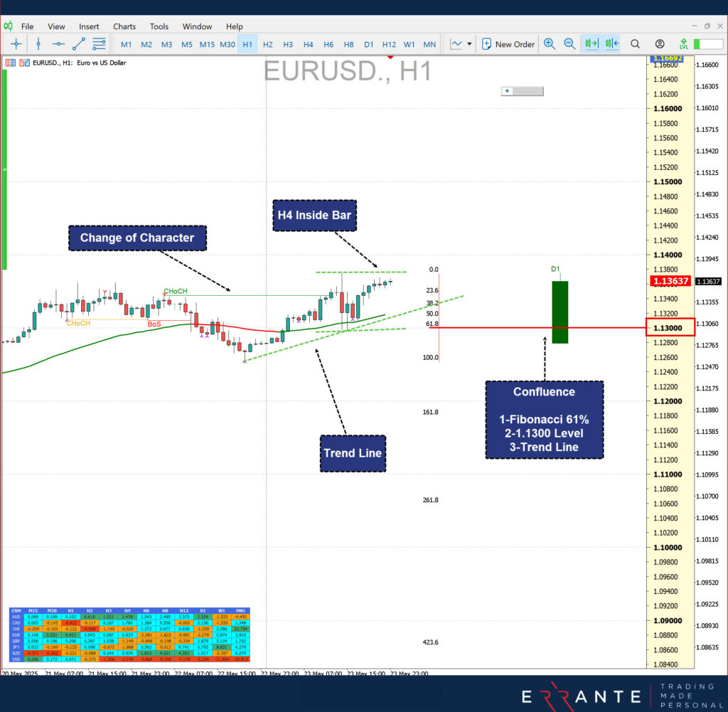Select the Horizontal Line drawing tool
The height and width of the screenshot is (712, 728).
(x=59, y=44)
